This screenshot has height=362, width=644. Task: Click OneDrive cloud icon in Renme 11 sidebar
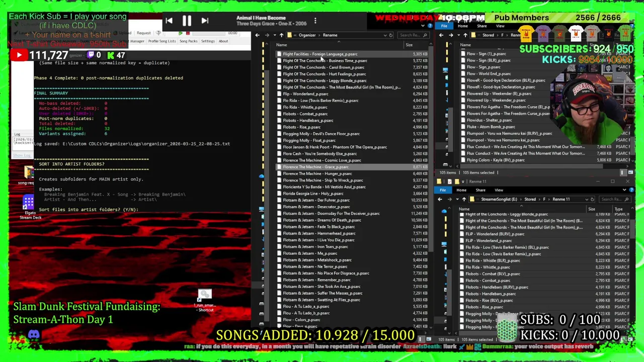[444, 212]
